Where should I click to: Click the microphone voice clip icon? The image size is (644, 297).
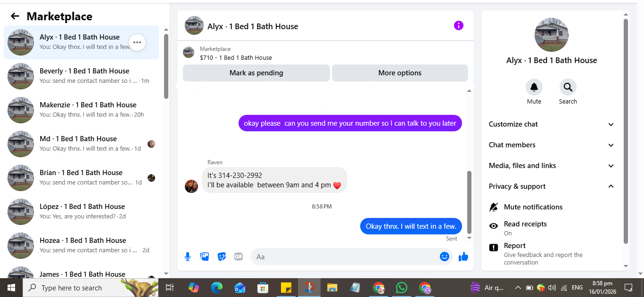pos(188,257)
